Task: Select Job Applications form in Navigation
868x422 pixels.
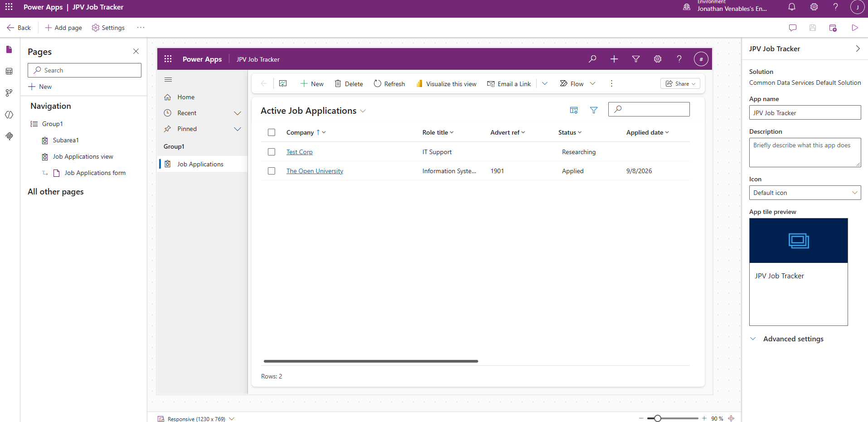Action: point(95,173)
